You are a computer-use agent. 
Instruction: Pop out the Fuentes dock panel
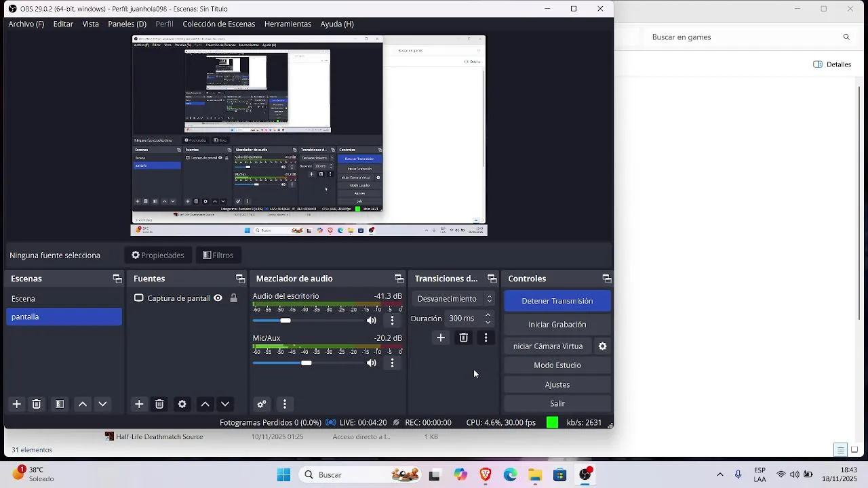240,279
